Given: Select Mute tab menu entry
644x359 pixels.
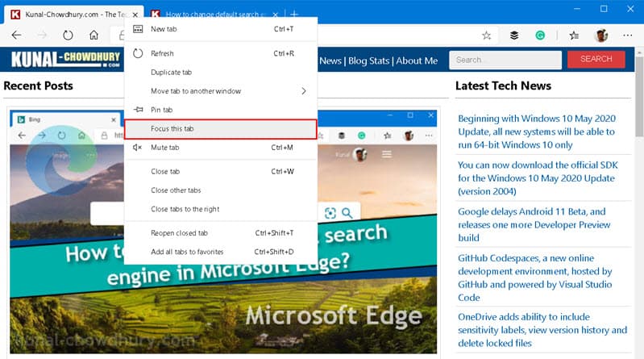Looking at the screenshot, I should (221, 147).
